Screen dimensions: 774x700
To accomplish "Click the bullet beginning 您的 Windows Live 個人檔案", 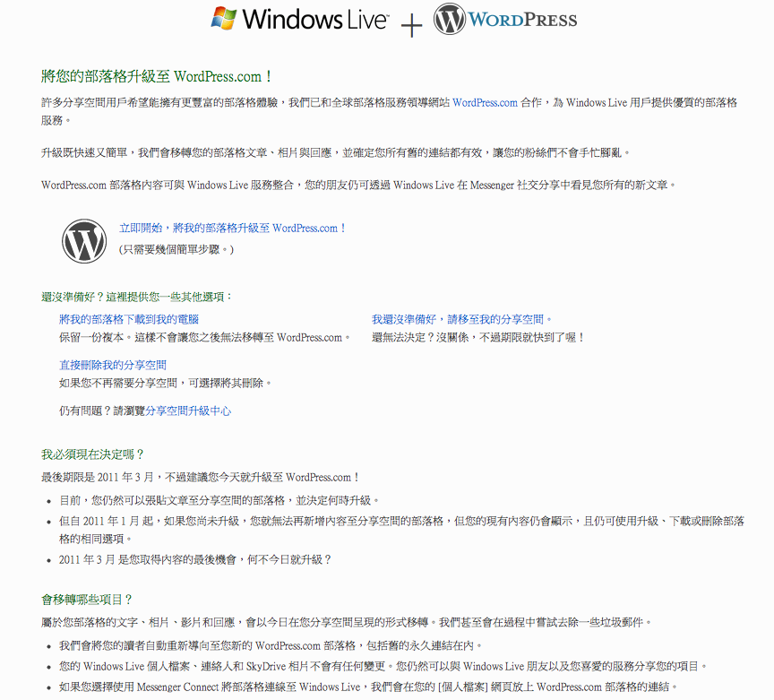I will 383,667.
